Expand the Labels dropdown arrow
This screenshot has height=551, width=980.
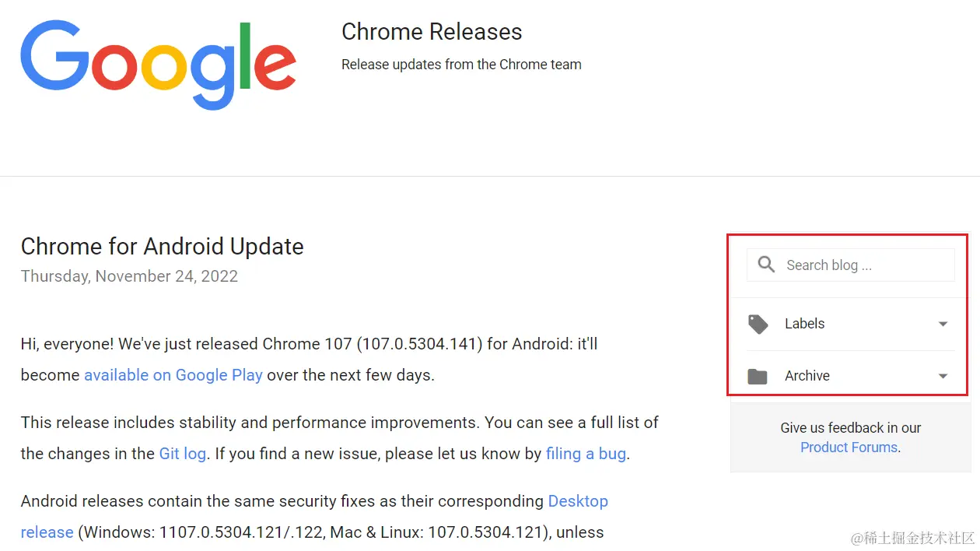click(x=943, y=324)
